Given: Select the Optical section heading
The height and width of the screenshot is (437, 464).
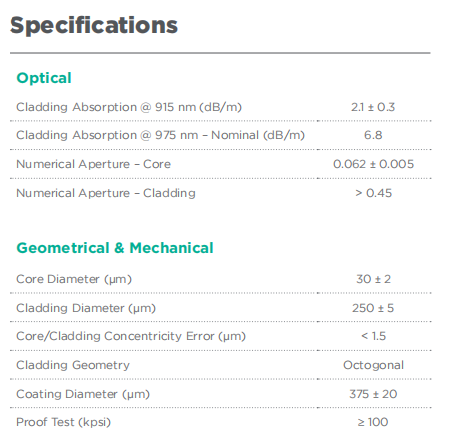Looking at the screenshot, I should click(44, 78).
